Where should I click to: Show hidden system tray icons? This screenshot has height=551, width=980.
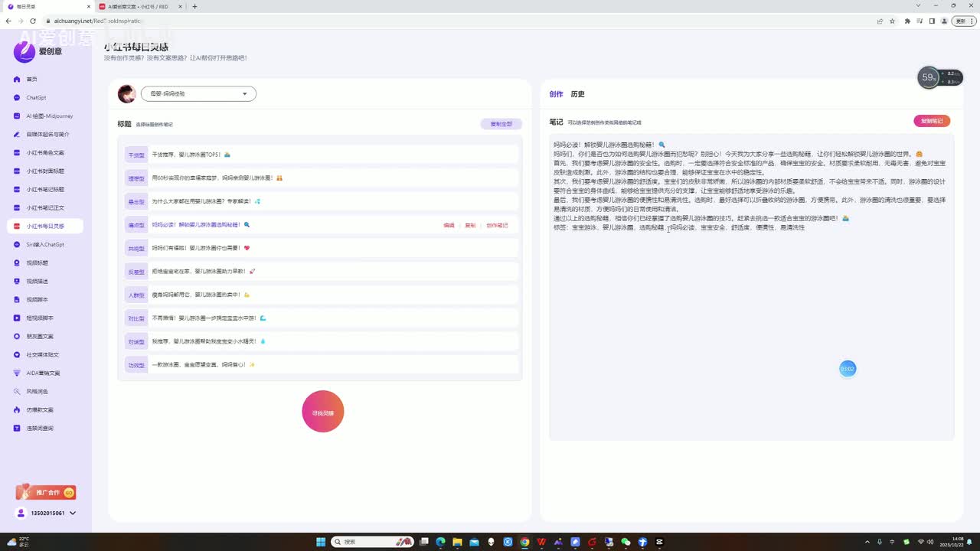pyautogui.click(x=867, y=542)
